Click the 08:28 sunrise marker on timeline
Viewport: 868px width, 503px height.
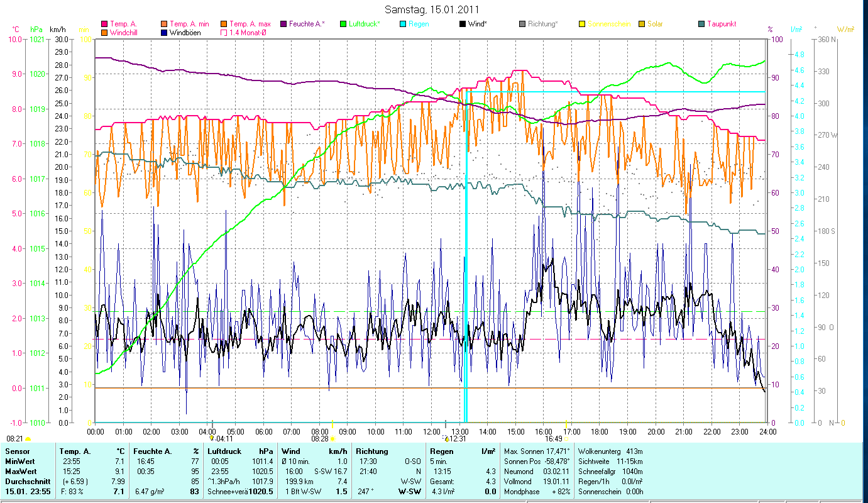(332, 438)
